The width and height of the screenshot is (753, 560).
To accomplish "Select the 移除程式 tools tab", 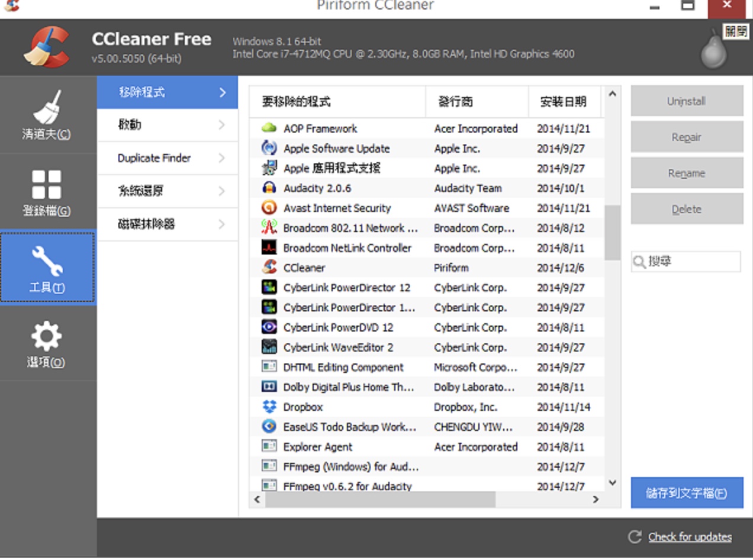I will 168,92.
